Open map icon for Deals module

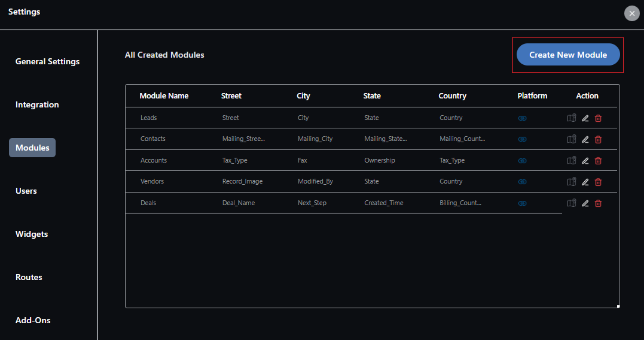[x=571, y=203]
